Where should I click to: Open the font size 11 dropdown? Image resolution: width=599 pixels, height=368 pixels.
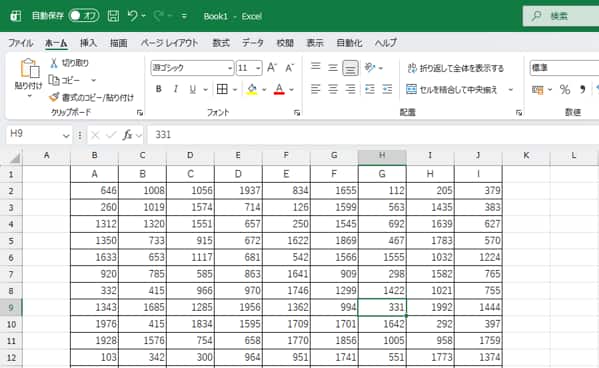point(259,68)
